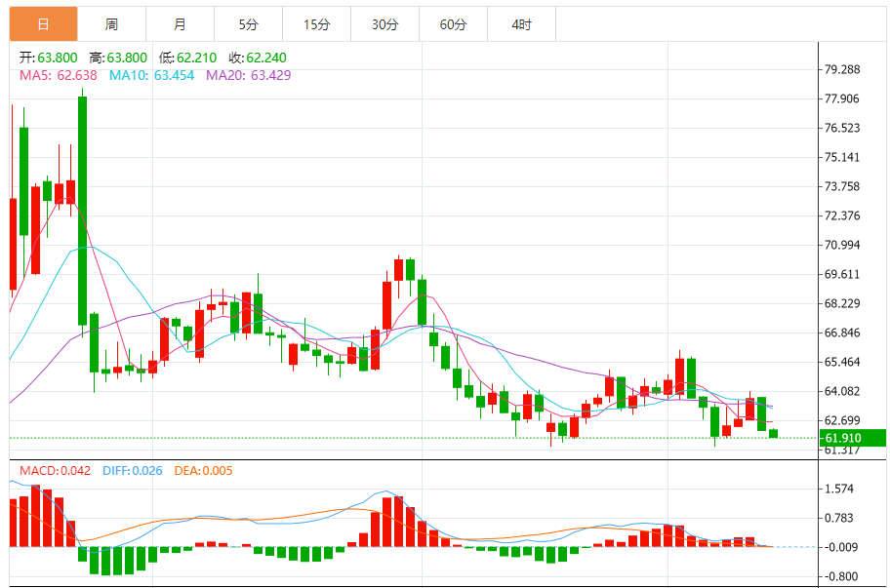890x588 pixels.
Task: Click the MA10: 63.454 label
Action: (x=151, y=75)
